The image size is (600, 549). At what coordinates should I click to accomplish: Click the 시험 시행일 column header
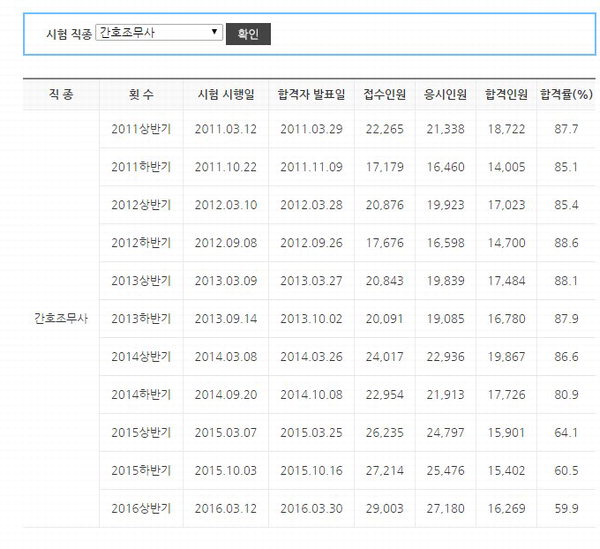pyautogui.click(x=226, y=94)
